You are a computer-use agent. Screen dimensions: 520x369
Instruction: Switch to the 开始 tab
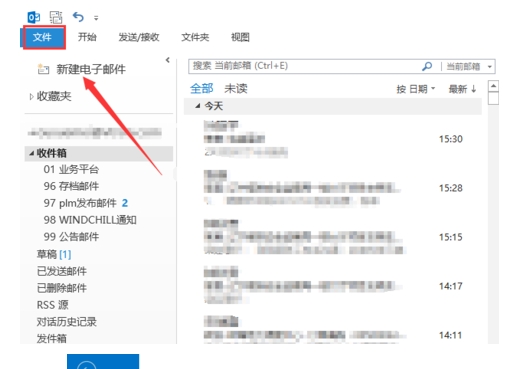[87, 37]
